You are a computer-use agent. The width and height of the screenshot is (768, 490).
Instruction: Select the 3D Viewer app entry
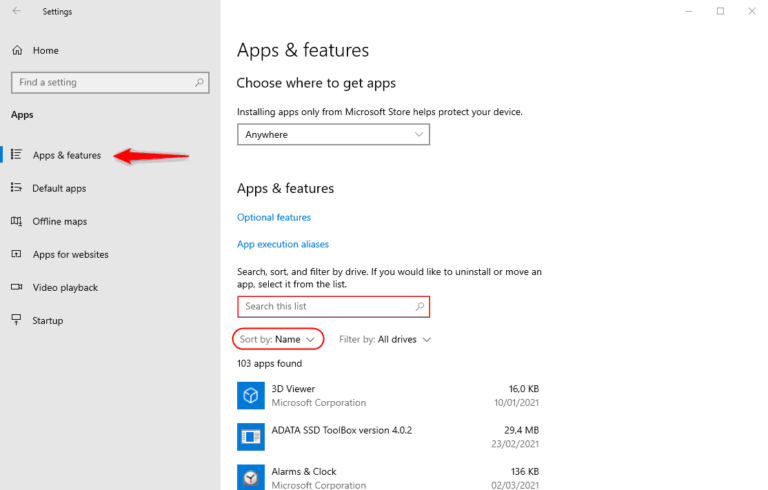point(388,395)
